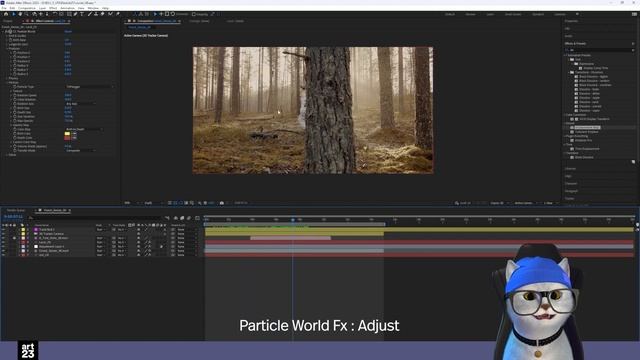640x360 pixels.
Task: Select Turbulent Displace in Effects & Presets
Action: (x=587, y=132)
